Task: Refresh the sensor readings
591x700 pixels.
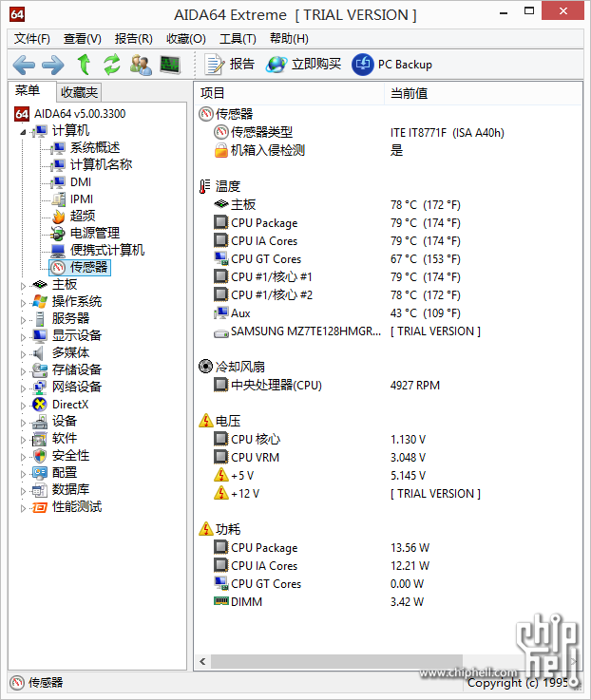Action: (112, 65)
